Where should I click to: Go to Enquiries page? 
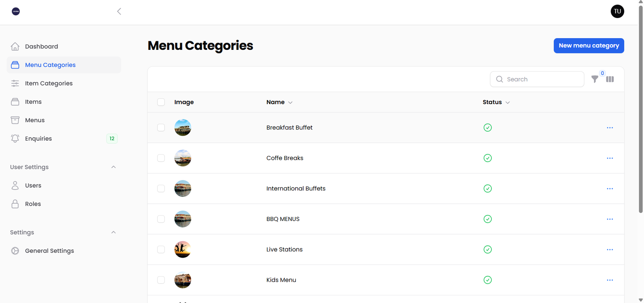click(38, 139)
